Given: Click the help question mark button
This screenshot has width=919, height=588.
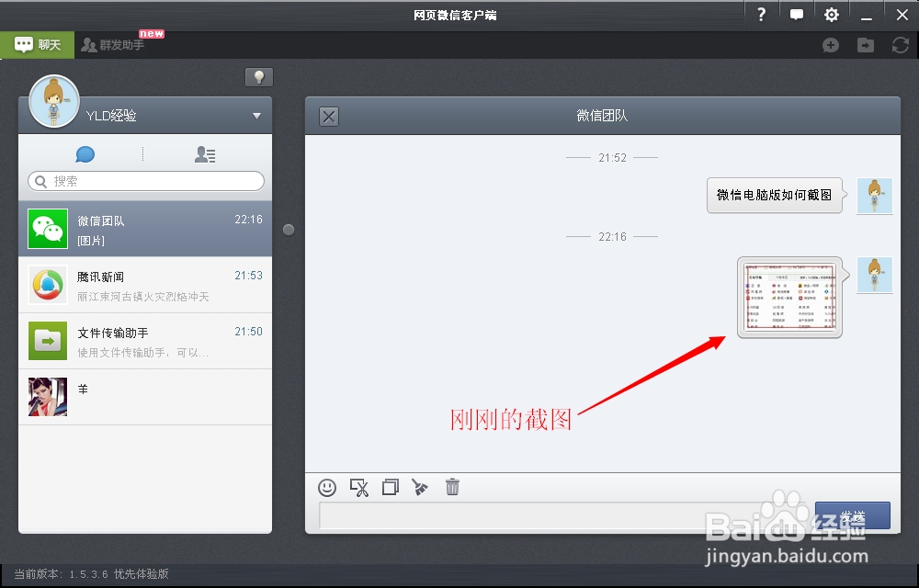Looking at the screenshot, I should point(761,14).
